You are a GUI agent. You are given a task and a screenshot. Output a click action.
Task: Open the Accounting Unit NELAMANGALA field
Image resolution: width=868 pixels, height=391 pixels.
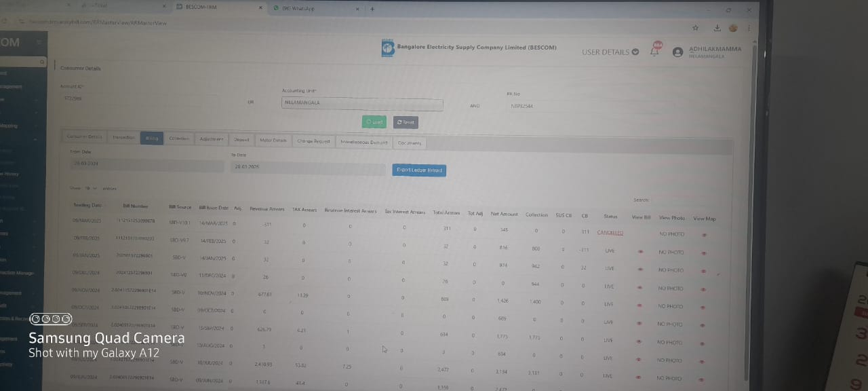tap(362, 103)
